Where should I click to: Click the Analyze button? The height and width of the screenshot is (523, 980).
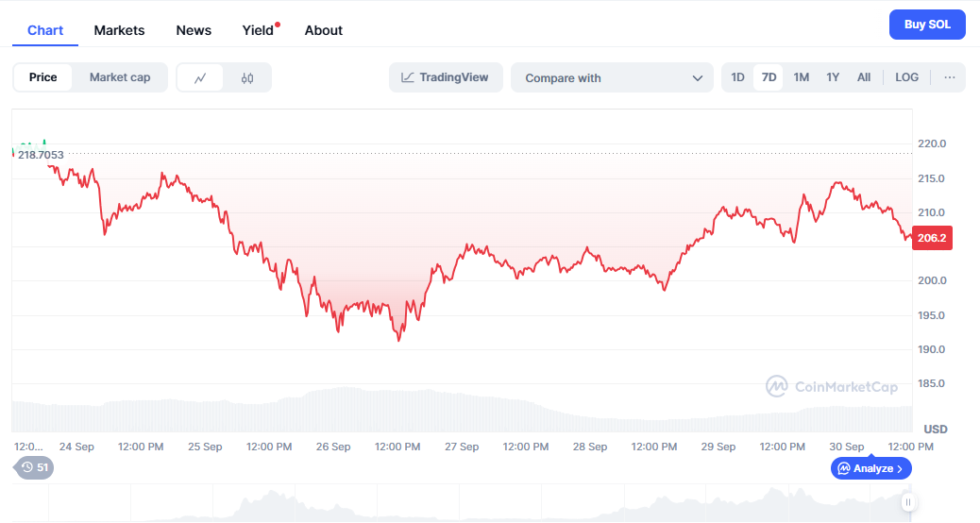tap(870, 468)
